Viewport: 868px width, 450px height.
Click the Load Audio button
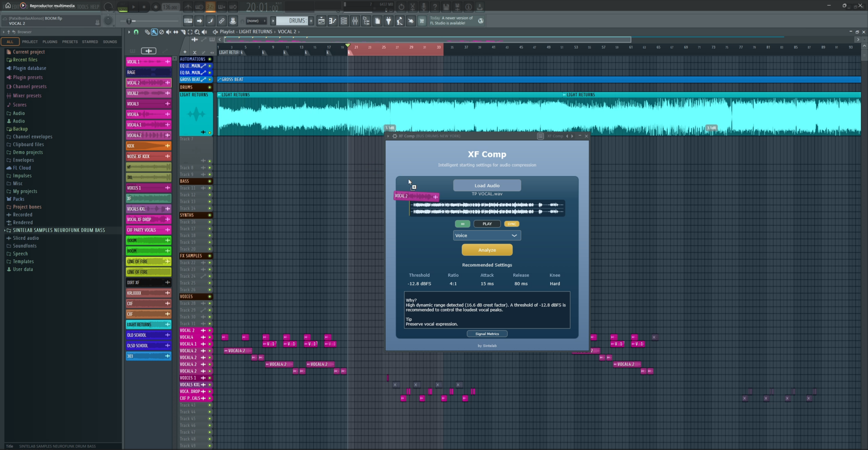487,186
